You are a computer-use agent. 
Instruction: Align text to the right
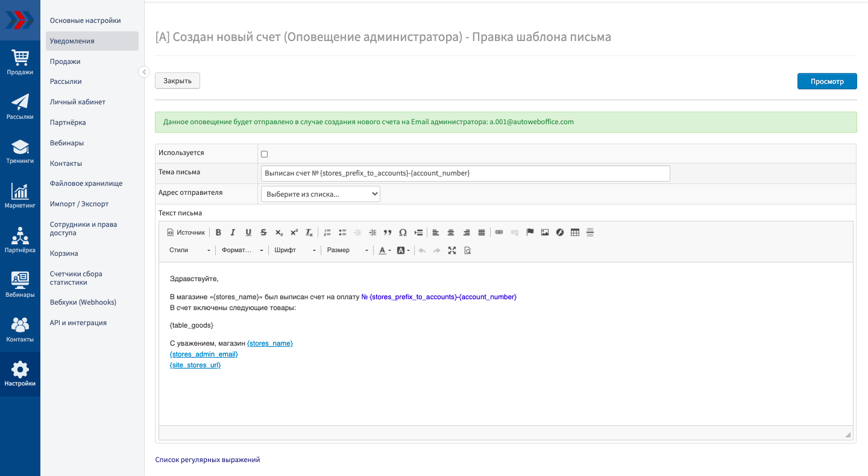[466, 232]
